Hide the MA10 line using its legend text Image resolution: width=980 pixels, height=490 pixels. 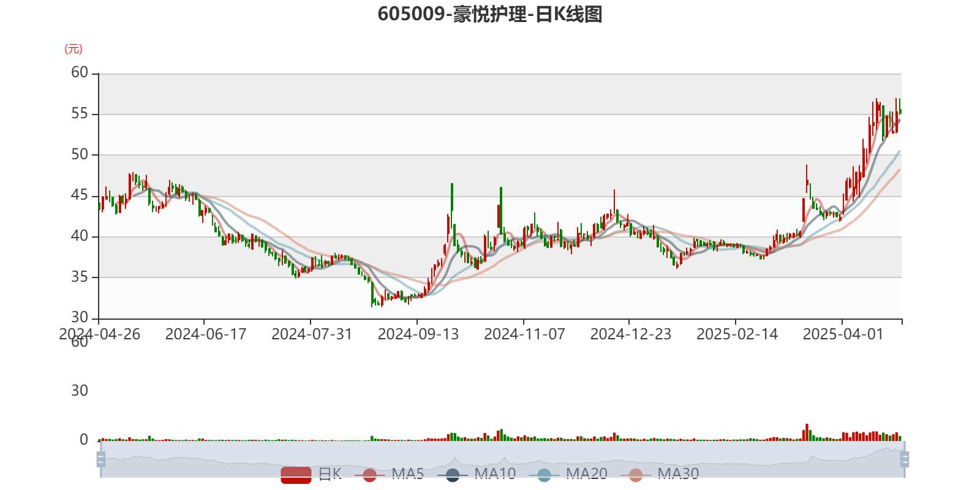click(x=495, y=473)
